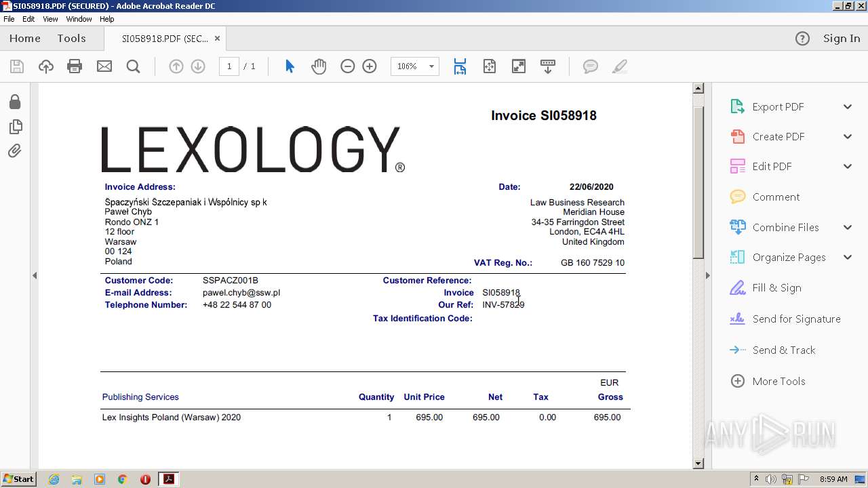Launch Internet Explorer from the taskbar
Image resolution: width=868 pixels, height=488 pixels.
coord(54,479)
